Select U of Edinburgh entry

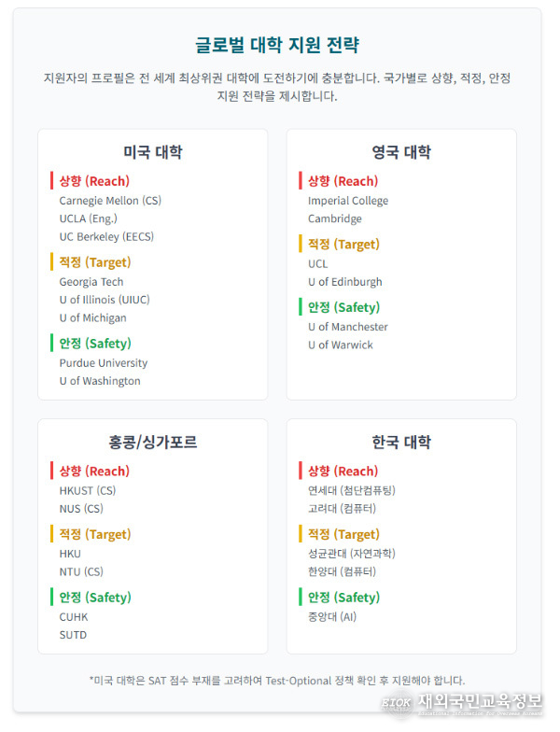pyautogui.click(x=345, y=282)
